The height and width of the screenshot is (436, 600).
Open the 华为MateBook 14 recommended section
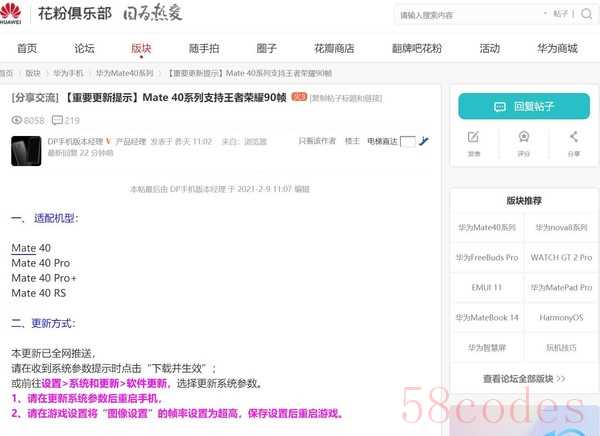(487, 317)
